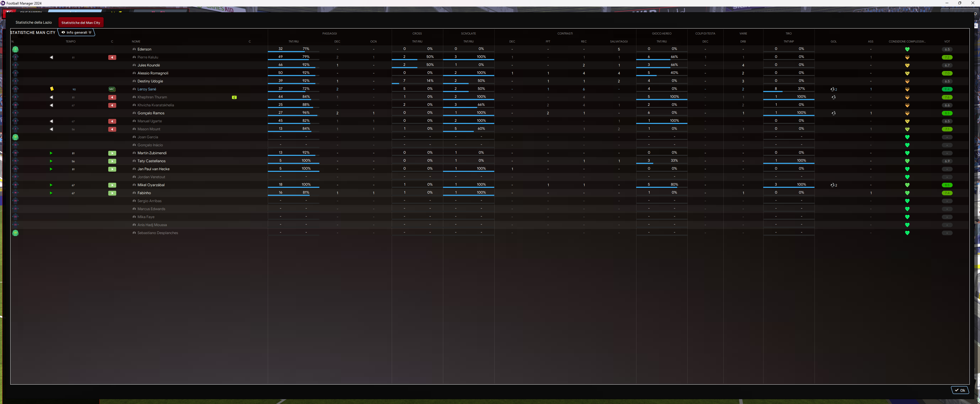The height and width of the screenshot is (404, 980).
Task: Select Marcus Edwards' name in the list
Action: click(x=151, y=210)
